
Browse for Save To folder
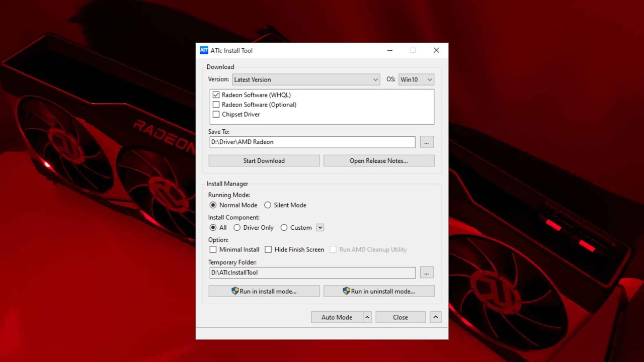click(427, 142)
